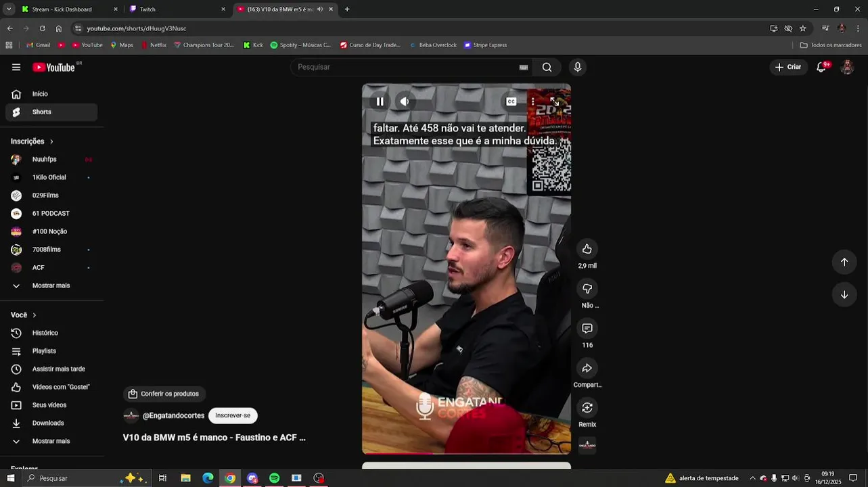Open the on-screen keyboard in search box
This screenshot has width=868, height=487.
click(524, 67)
